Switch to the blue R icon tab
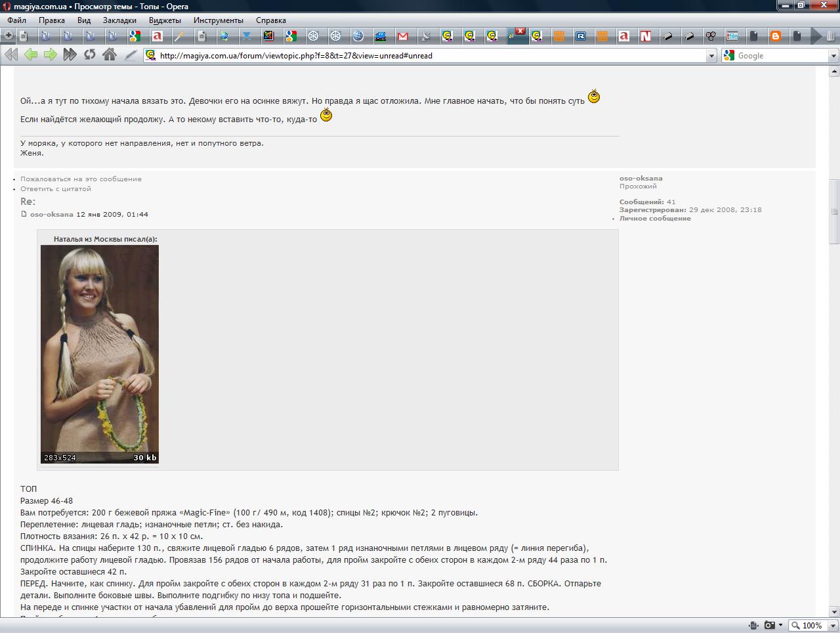 (x=581, y=36)
